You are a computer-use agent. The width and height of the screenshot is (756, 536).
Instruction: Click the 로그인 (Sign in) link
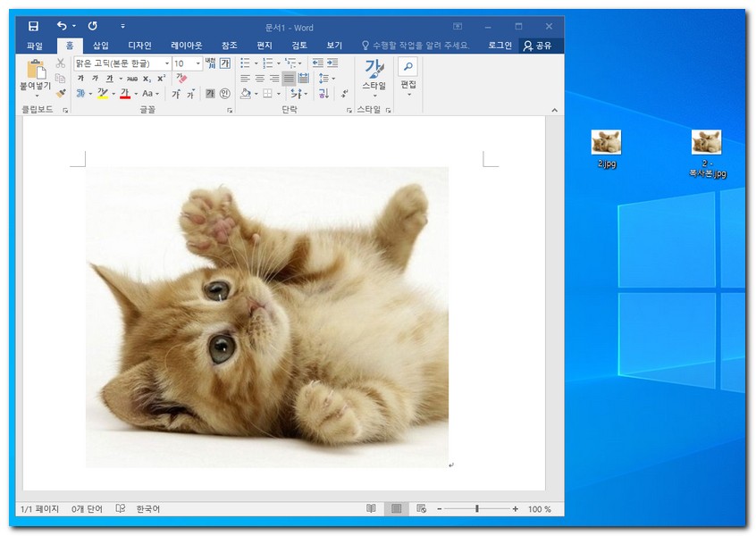[500, 46]
